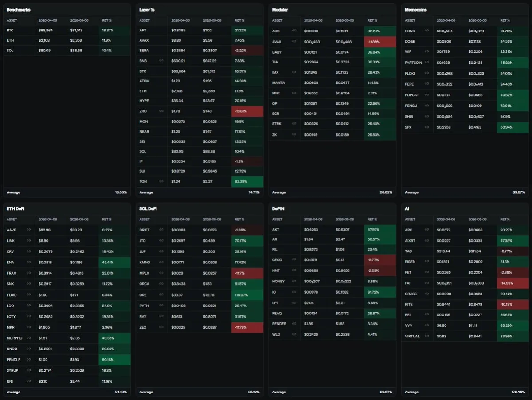This screenshot has width=532, height=400.
Task: Click the -19.61% return cell
Action: coord(247,111)
